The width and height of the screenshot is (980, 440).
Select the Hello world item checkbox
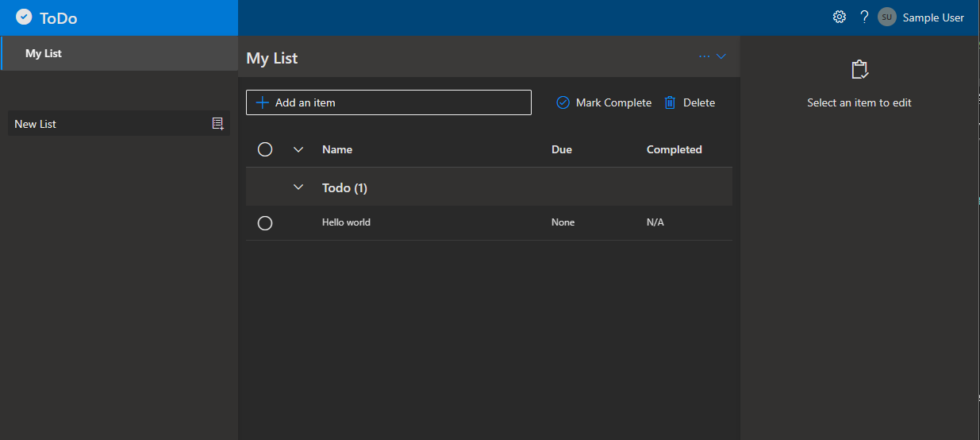tap(265, 223)
